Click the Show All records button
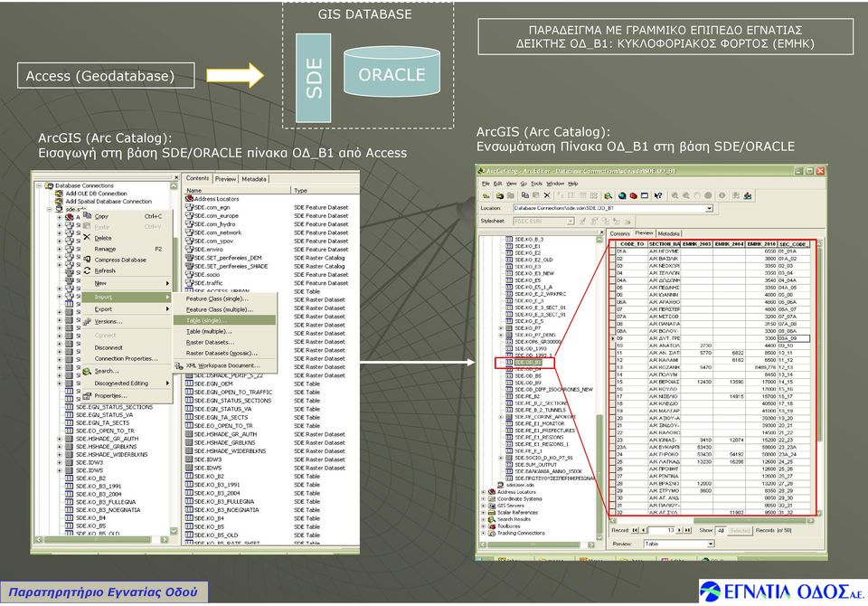The height and width of the screenshot is (606, 868). coord(721,530)
